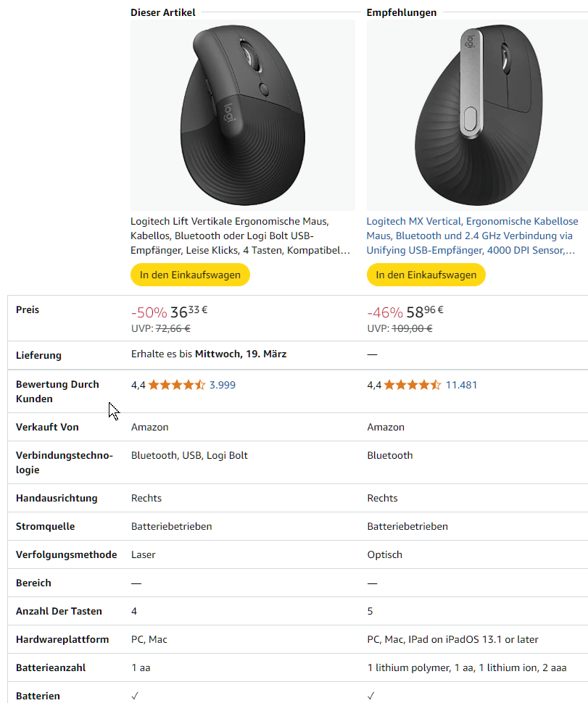Open the Logitech MX Vertical title link

(x=472, y=236)
